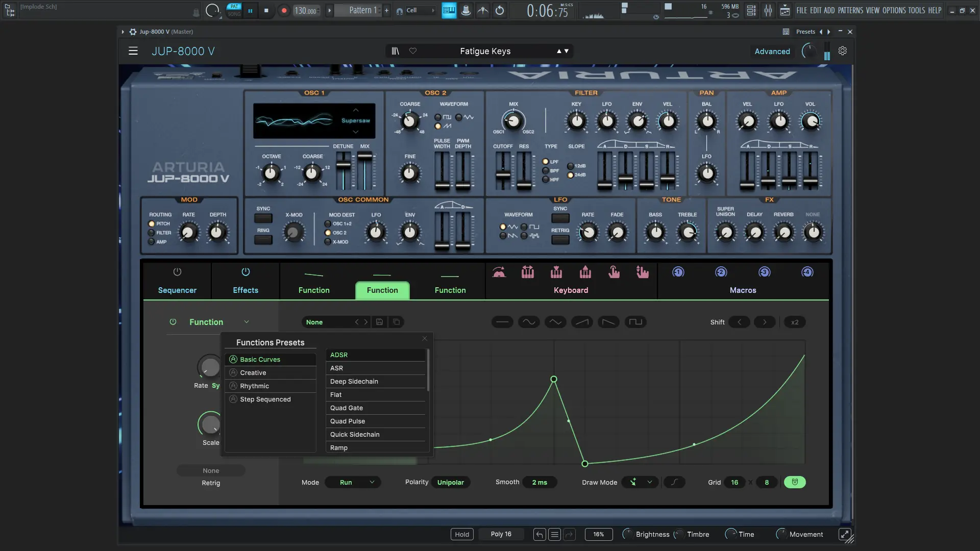
Task: Select the BPF filter type
Action: tap(546, 171)
